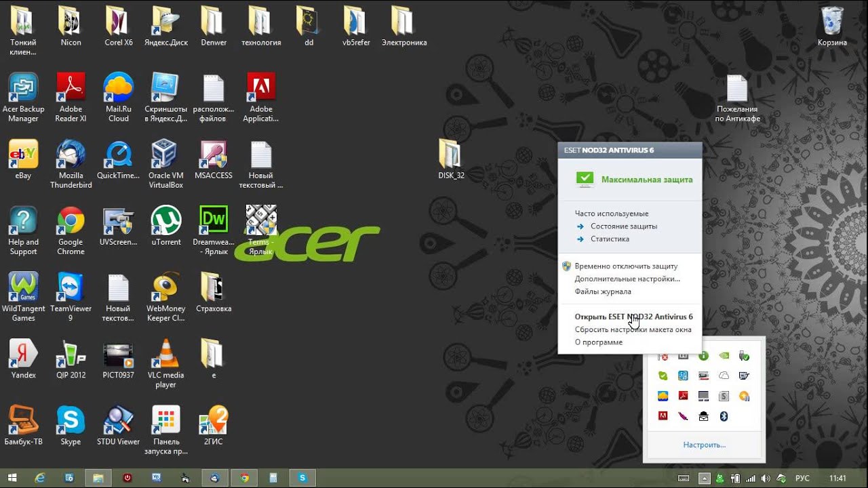Select WebMoney Keeper desktop icon
The height and width of the screenshot is (488, 868).
pos(166,298)
